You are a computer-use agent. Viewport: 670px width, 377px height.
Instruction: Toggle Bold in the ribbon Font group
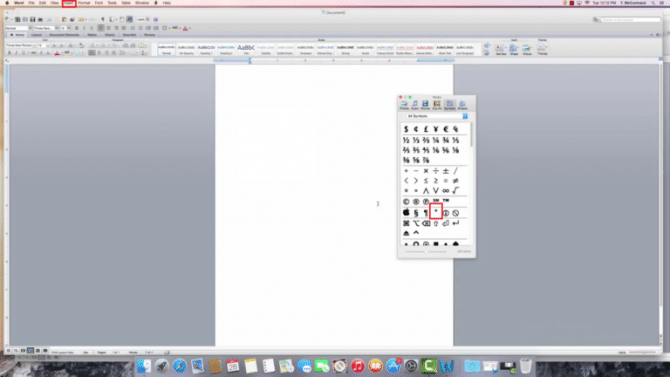[9, 53]
